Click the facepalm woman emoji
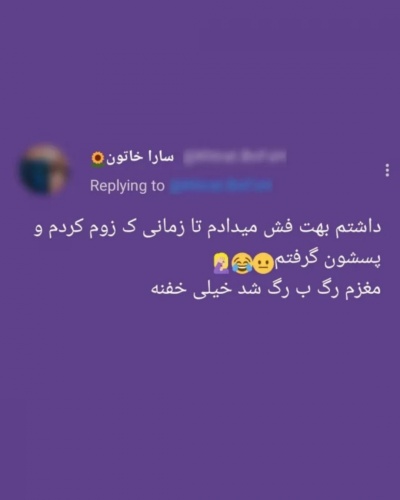 point(221,263)
